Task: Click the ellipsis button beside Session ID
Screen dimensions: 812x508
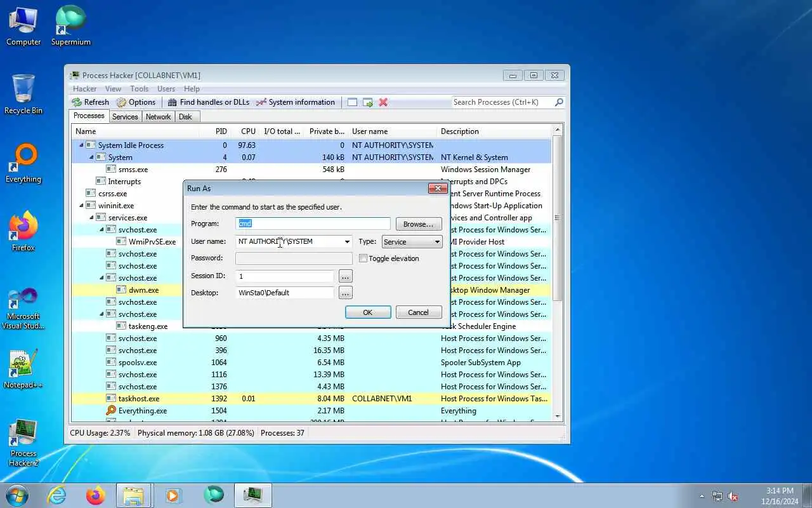Action: click(x=345, y=276)
